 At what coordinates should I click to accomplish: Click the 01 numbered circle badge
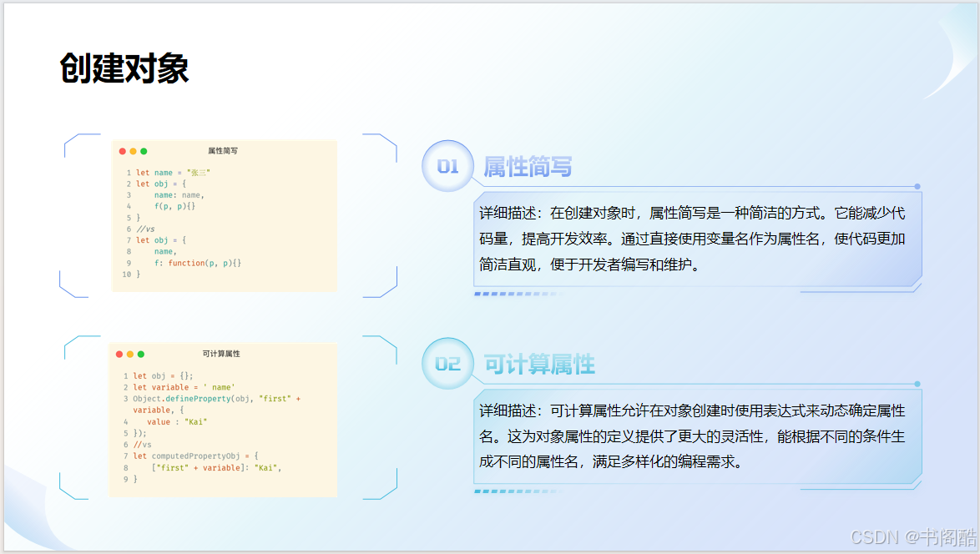point(447,166)
